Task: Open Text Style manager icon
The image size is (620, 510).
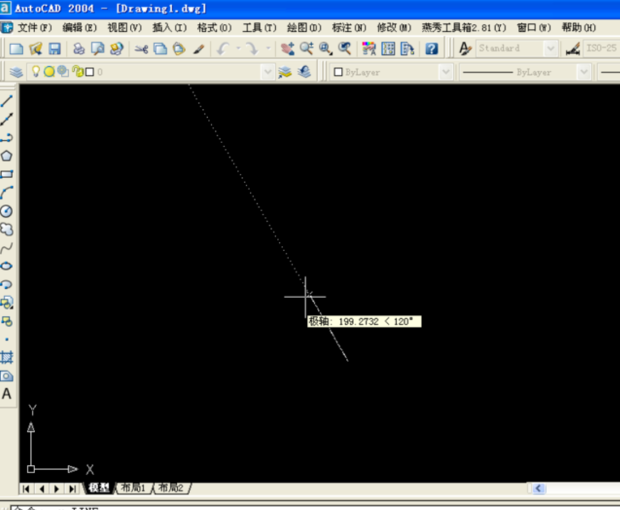Action: coord(465,49)
